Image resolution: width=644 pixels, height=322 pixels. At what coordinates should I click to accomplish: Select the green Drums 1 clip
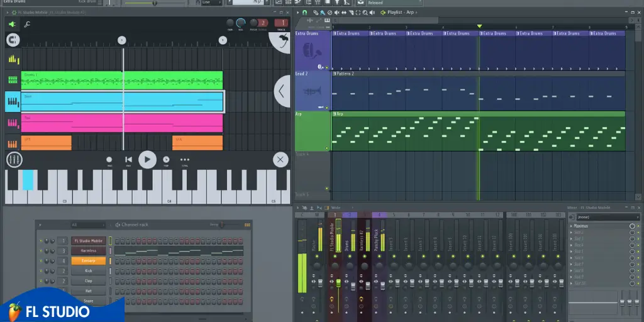tap(122, 80)
